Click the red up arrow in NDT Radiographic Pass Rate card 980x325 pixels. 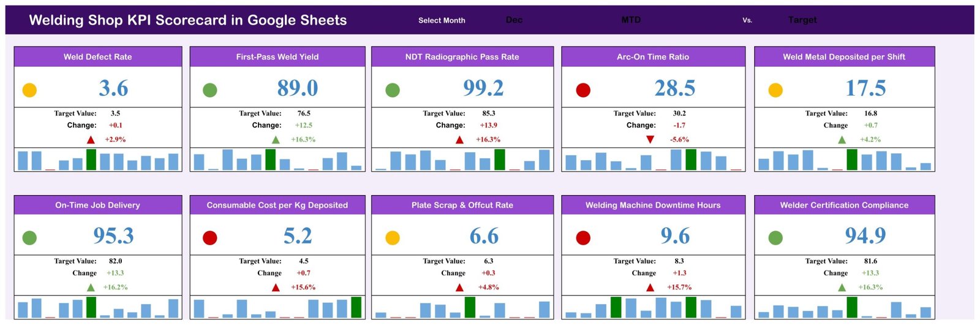459,140
